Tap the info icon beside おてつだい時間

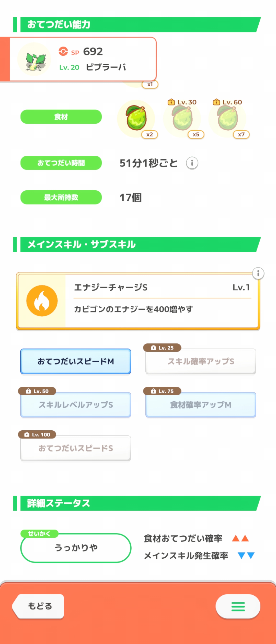pos(192,163)
